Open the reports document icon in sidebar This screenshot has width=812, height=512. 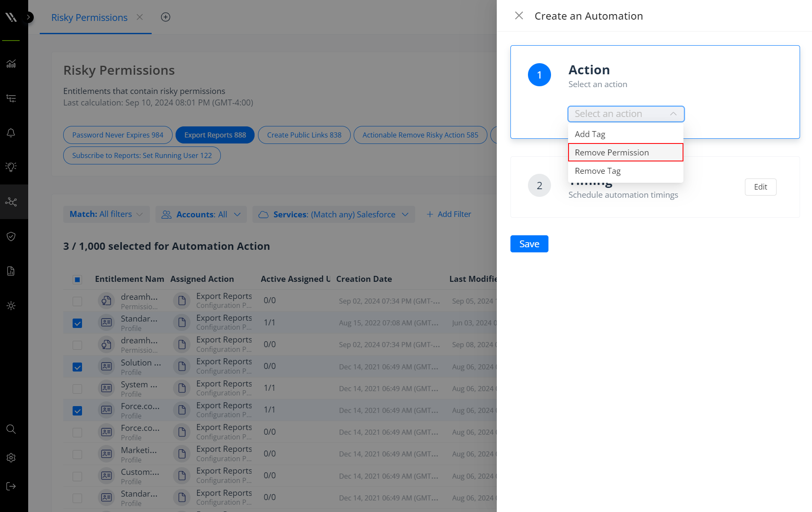[11, 271]
